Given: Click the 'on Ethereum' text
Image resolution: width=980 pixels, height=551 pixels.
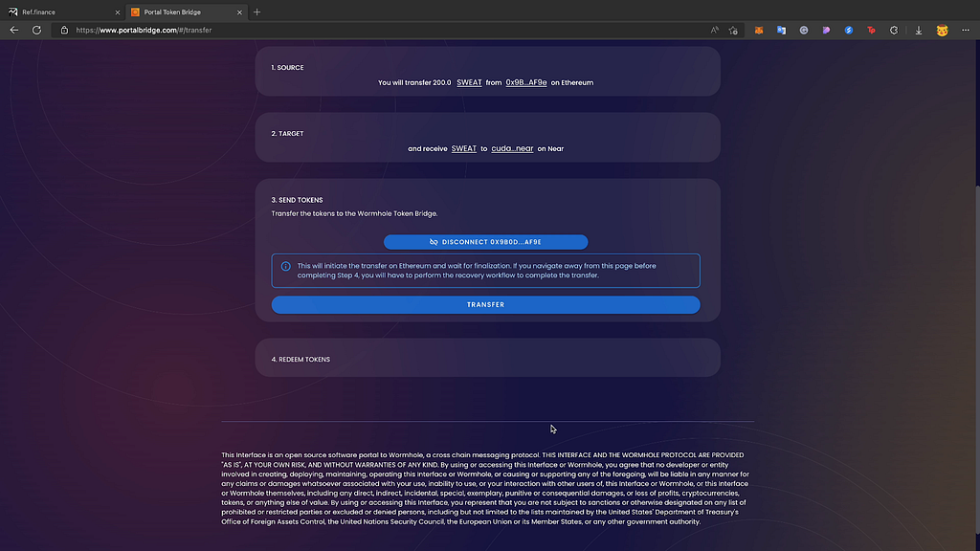Looking at the screenshot, I should 572,82.
